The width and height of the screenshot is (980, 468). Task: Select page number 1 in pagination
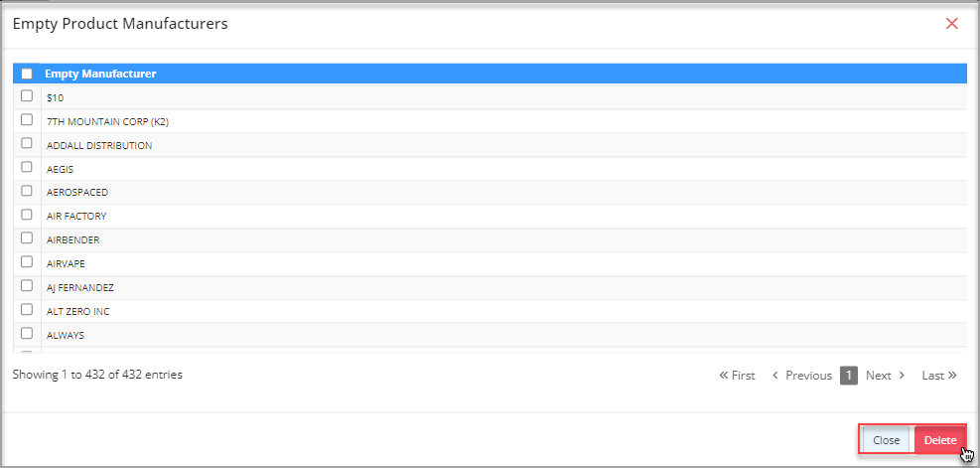849,376
